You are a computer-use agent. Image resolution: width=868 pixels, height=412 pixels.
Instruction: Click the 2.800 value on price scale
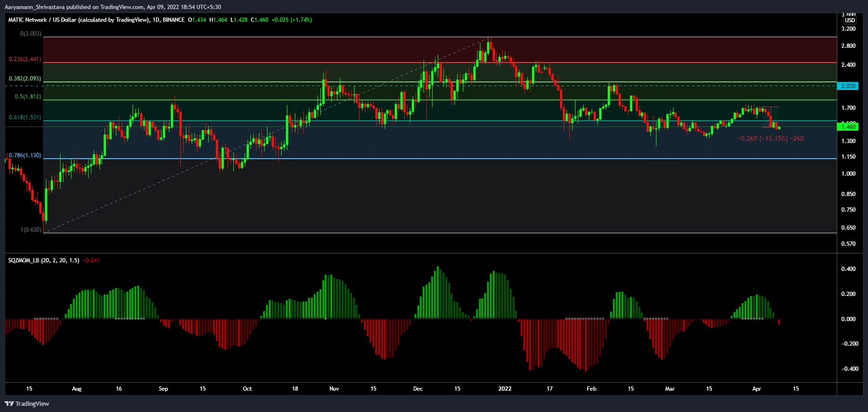tap(848, 46)
